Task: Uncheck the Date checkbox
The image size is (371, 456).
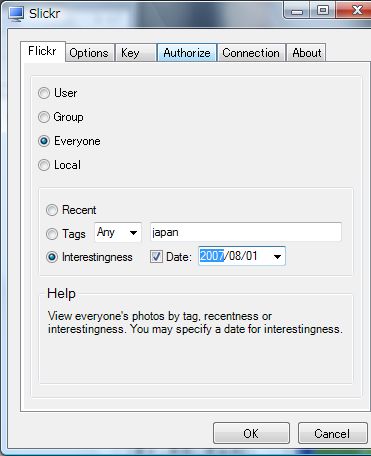Action: tap(156, 257)
